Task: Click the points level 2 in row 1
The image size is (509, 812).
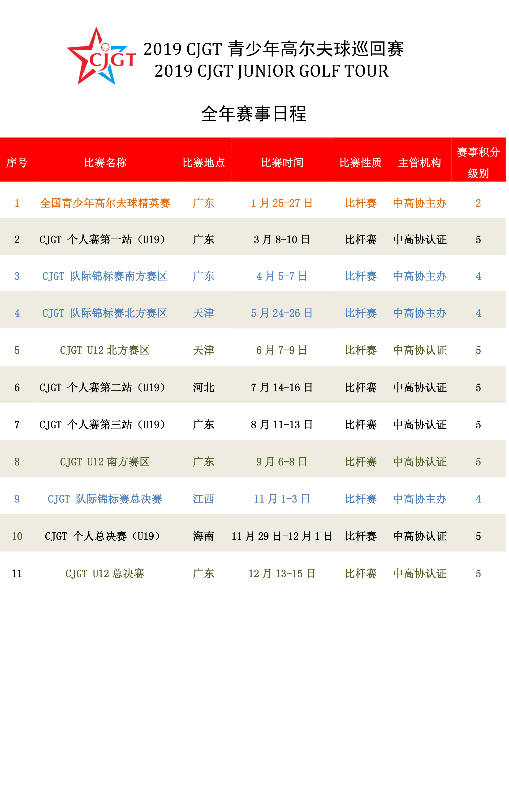Action: [x=478, y=203]
